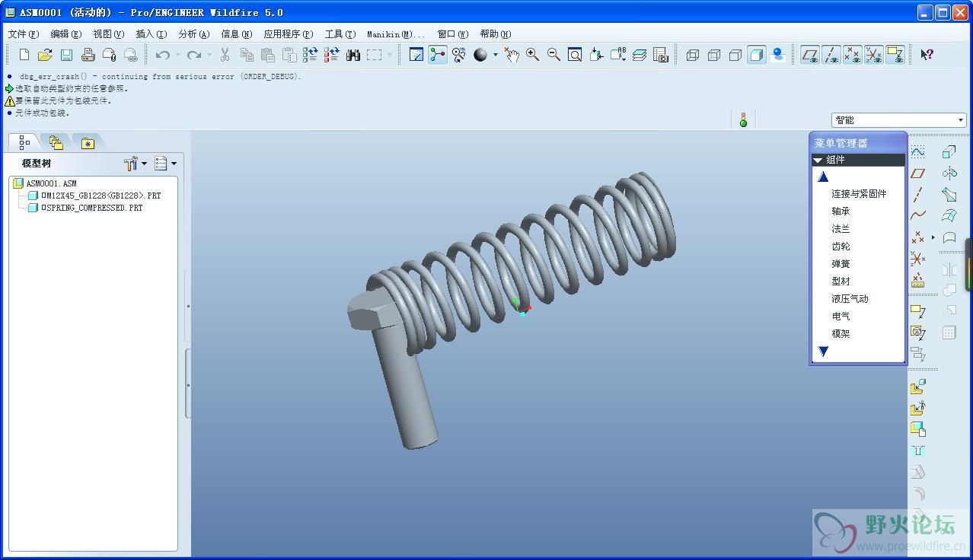Screen dimensions: 973x560
Task: Choose 连接与紧固件 in menu manager
Action: (859, 194)
